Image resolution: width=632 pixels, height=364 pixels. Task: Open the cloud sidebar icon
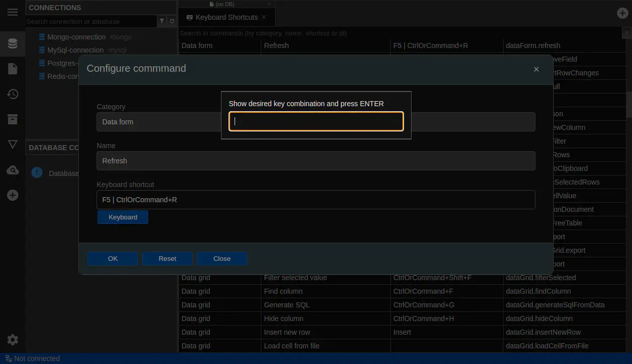[x=13, y=170]
